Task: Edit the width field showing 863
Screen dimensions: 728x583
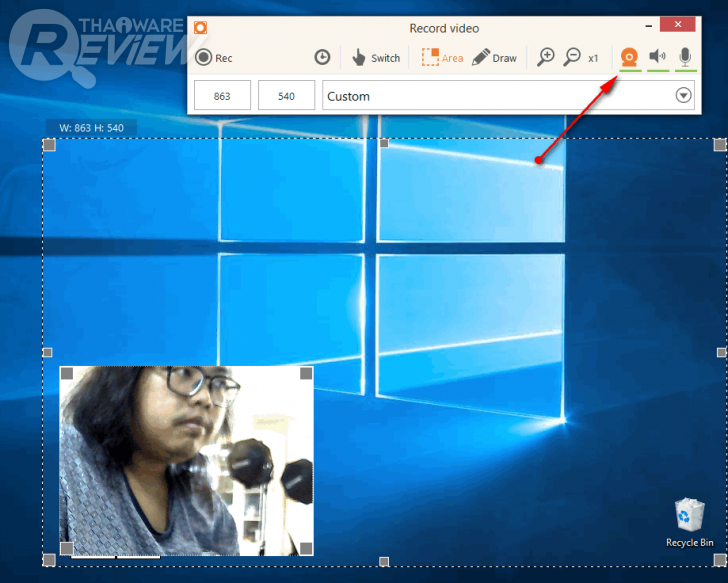Action: pos(222,96)
